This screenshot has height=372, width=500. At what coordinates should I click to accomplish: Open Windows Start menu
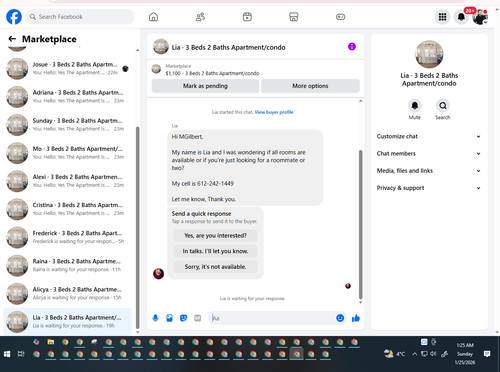[x=7, y=354]
